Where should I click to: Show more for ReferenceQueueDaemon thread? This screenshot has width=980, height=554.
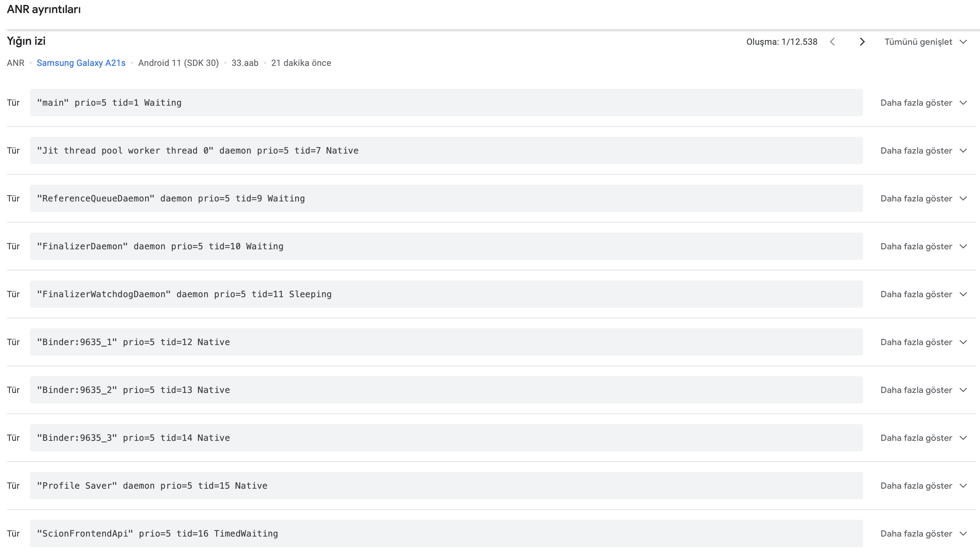point(924,198)
